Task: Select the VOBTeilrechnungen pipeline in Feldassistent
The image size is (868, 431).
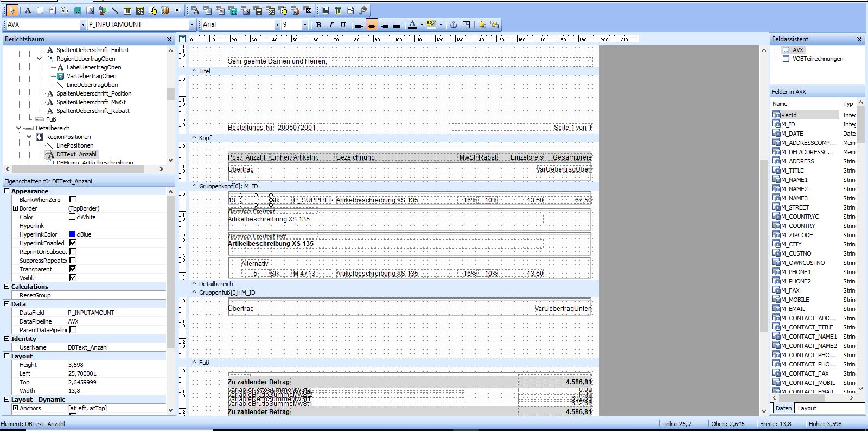Action: 818,59
